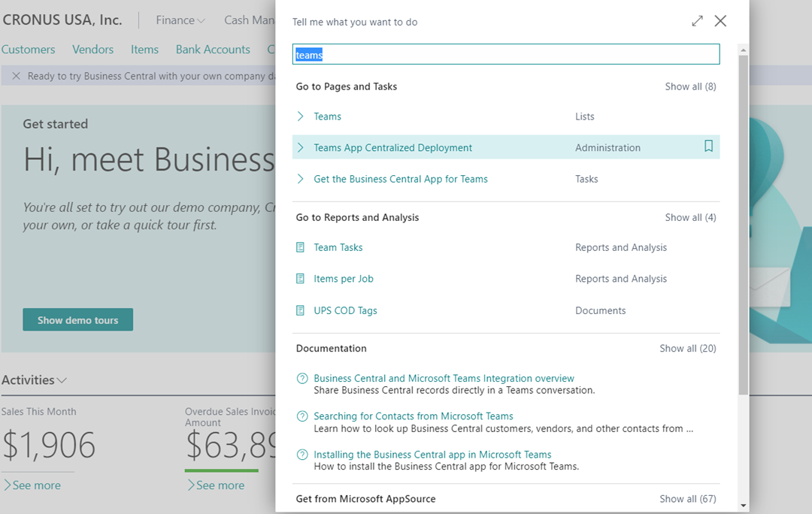
Task: Show all 20 documentation results
Action: (x=688, y=349)
